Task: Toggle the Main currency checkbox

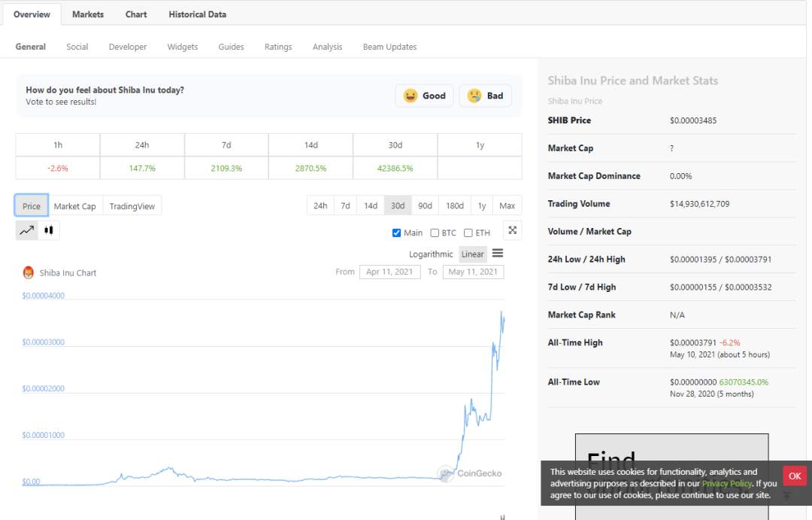Action: [397, 233]
